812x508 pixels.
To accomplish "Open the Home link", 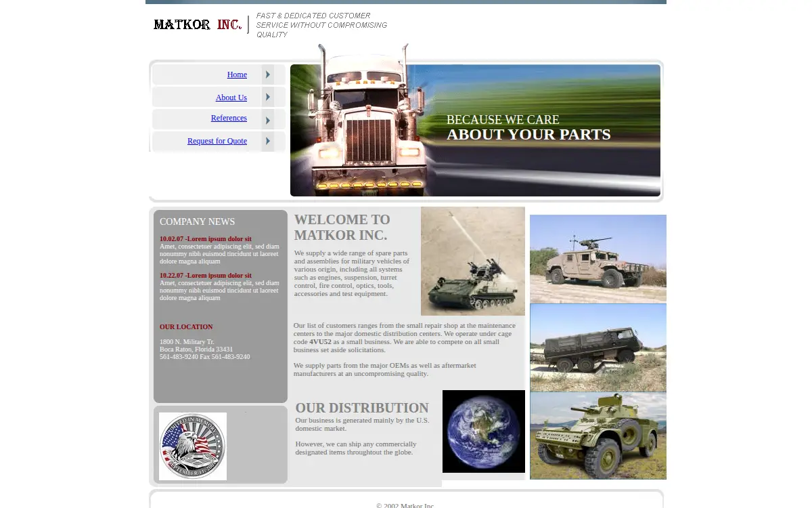I will 237,75.
